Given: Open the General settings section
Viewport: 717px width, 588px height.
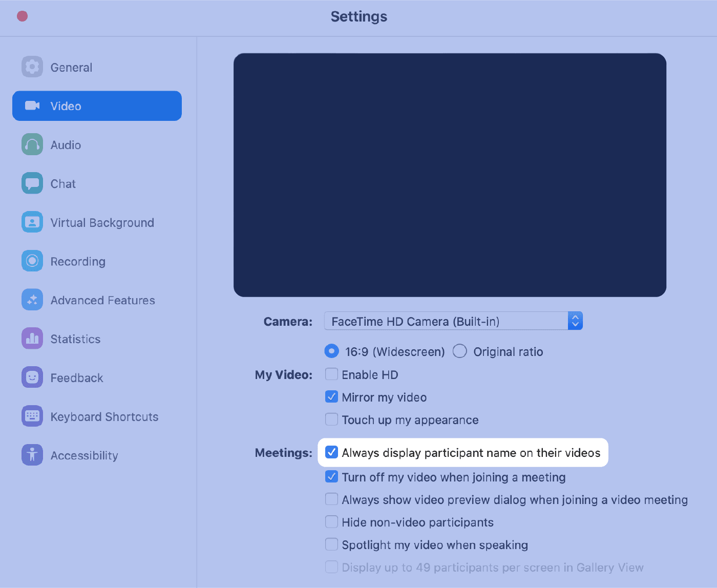Looking at the screenshot, I should (71, 67).
